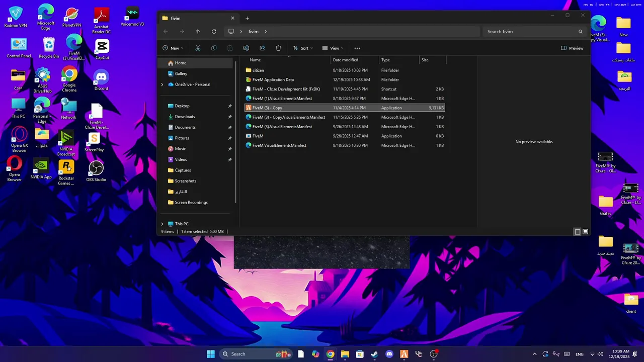
Task: Expand breadcrumb chevron before fivim
Action: point(241,32)
